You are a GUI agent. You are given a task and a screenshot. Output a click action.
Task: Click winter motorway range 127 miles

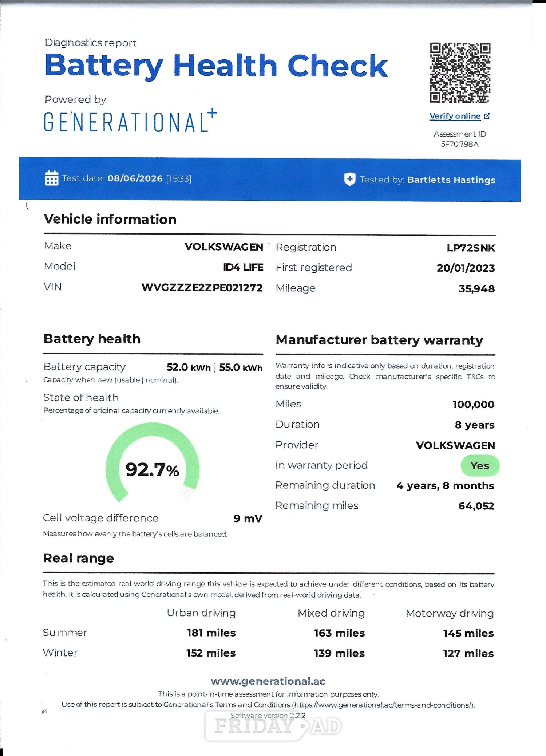(x=468, y=654)
